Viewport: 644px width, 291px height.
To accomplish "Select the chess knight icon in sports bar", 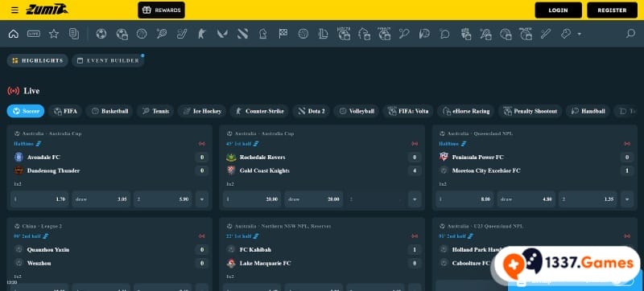I will pos(263,34).
